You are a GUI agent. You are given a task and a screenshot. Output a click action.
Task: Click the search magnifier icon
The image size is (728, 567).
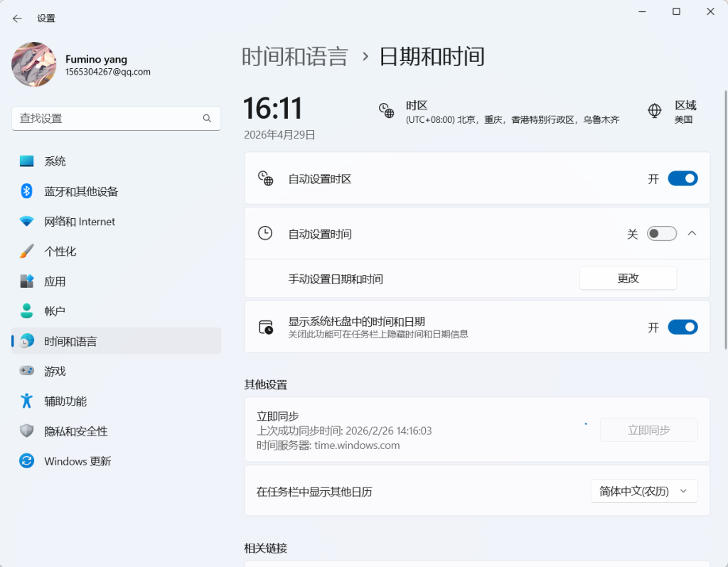[x=207, y=119]
